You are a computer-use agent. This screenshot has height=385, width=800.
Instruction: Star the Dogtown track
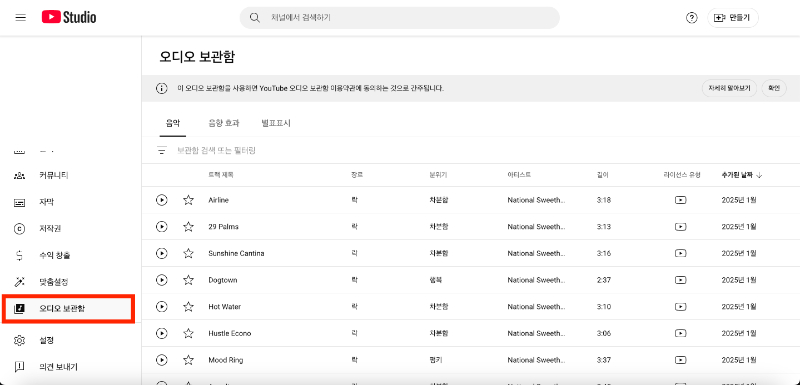pyautogui.click(x=188, y=280)
